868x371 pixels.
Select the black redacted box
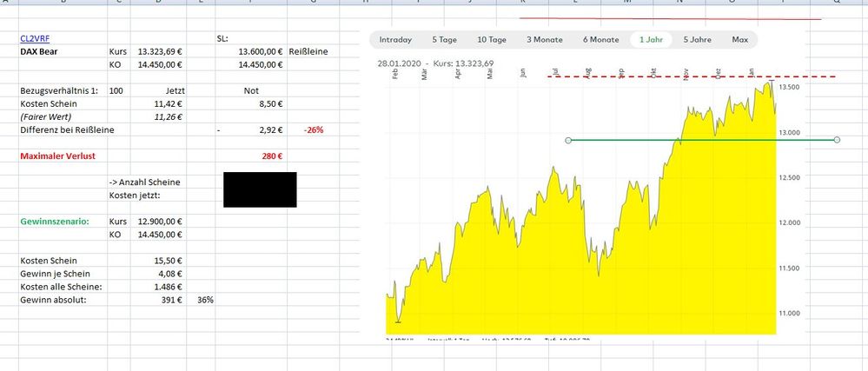[260, 189]
